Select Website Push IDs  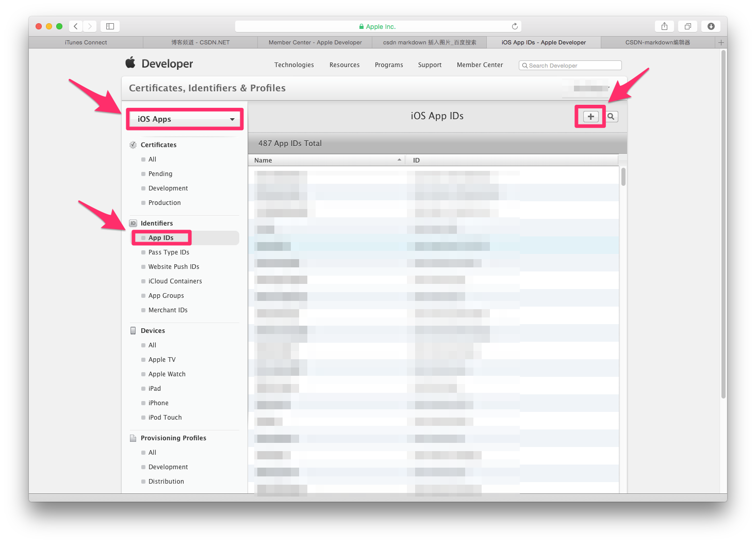point(174,267)
